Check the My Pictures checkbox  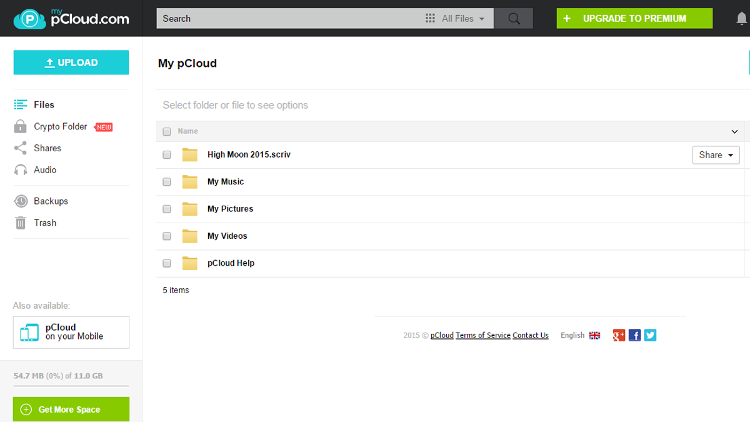[x=166, y=209]
